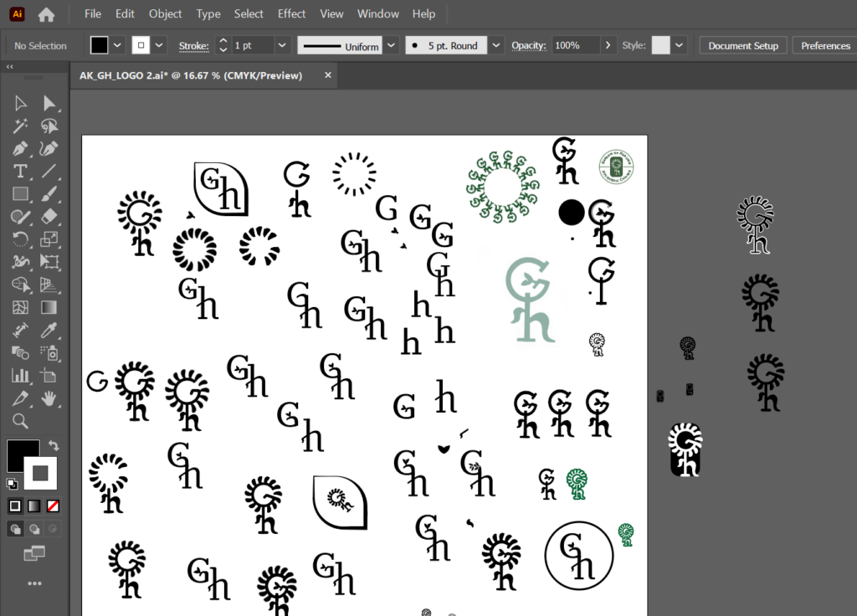Select the Pen tool
Image resolution: width=857 pixels, height=616 pixels.
coord(21,149)
